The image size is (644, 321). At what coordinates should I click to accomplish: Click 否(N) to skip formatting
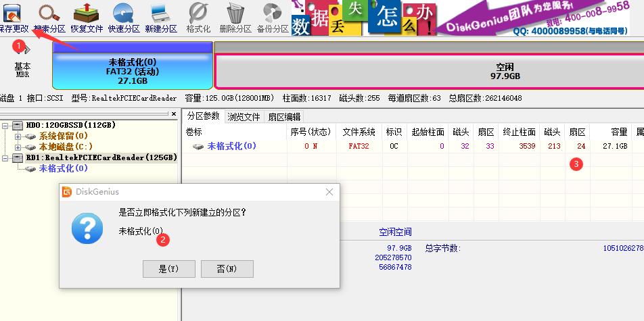click(227, 269)
